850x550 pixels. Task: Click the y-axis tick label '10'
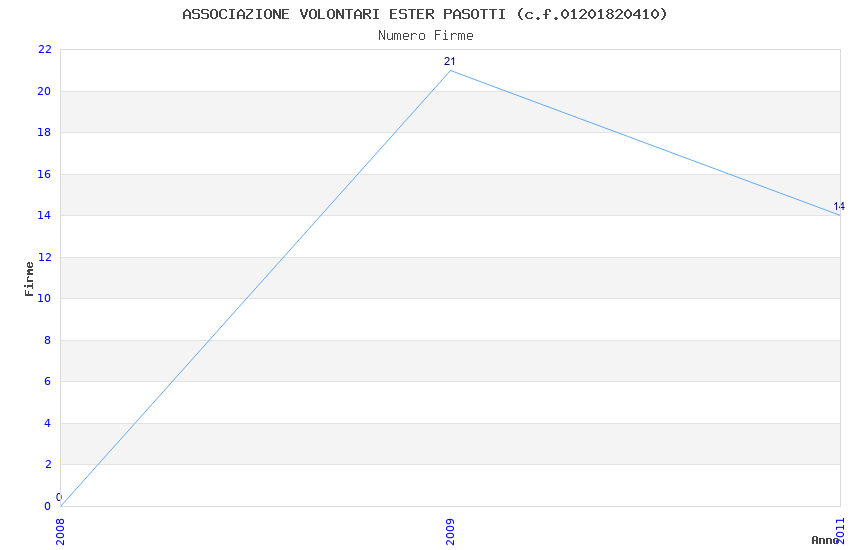[44, 298]
